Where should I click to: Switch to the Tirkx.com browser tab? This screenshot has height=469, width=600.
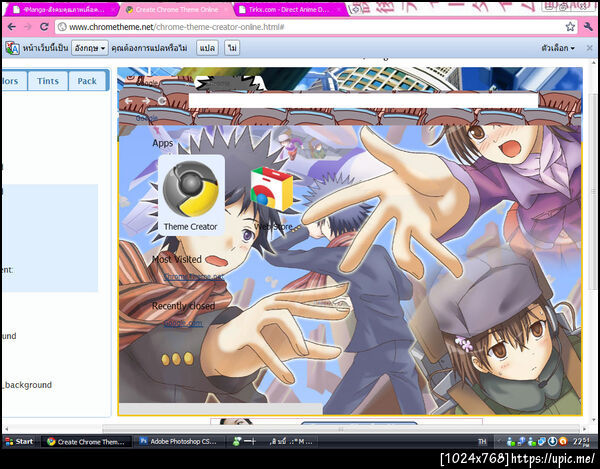point(289,10)
